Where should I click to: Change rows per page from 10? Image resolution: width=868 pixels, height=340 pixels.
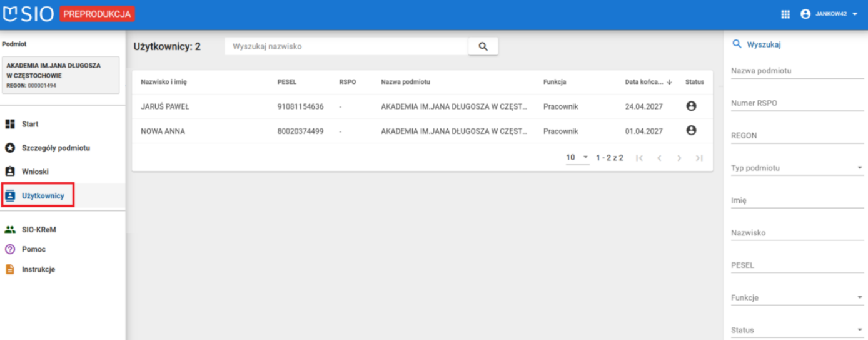click(577, 158)
